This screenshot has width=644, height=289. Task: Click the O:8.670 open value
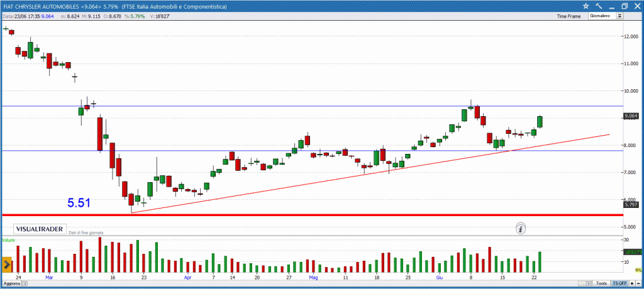click(112, 16)
